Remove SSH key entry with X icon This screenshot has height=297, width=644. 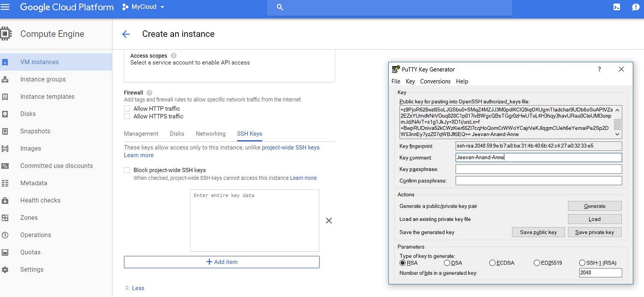pos(329,220)
